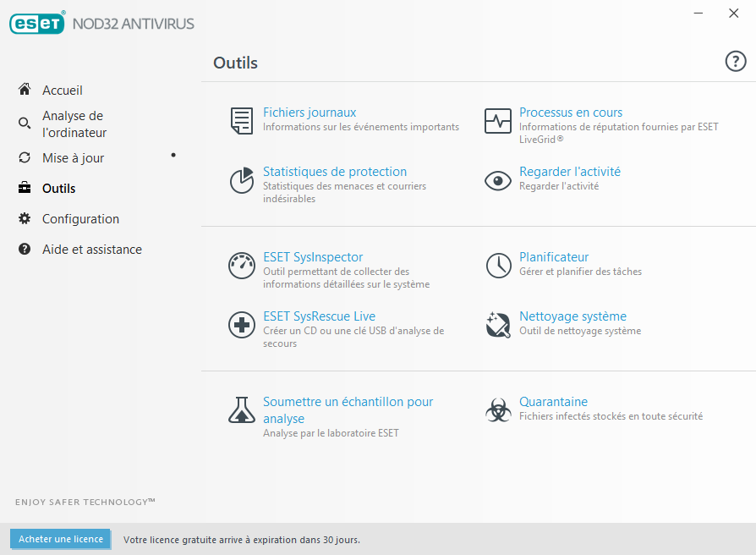Open the Processus en cours monitor icon

tap(497, 121)
